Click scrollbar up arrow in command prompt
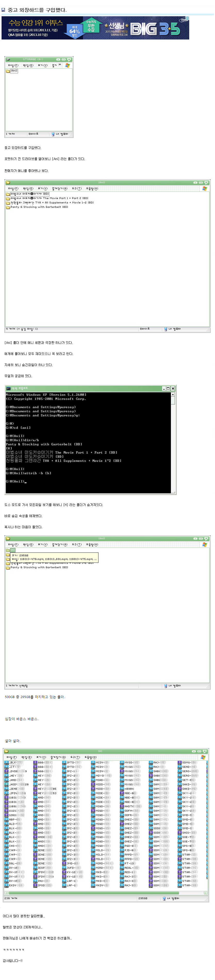This screenshot has height=980, width=215. coord(173,395)
